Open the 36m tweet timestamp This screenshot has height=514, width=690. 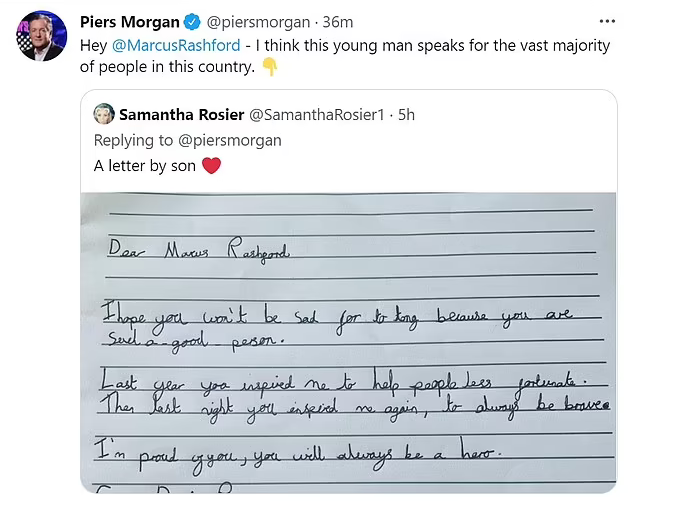(338, 22)
